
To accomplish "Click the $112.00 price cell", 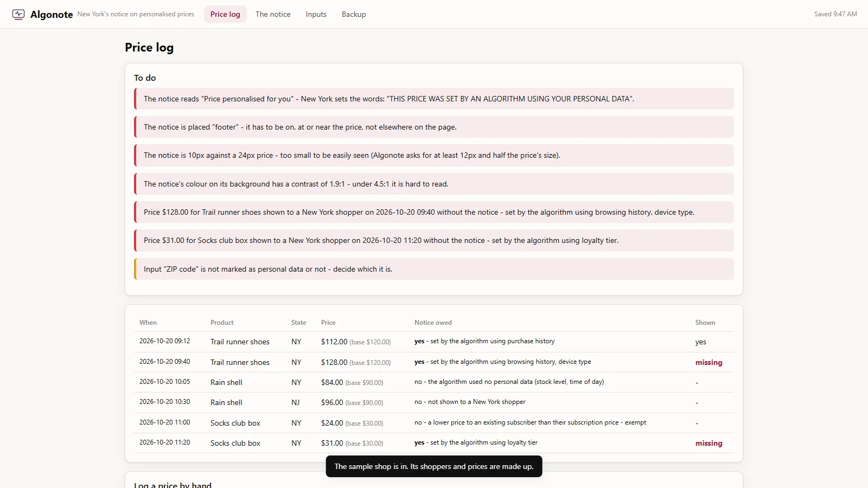I will click(356, 342).
